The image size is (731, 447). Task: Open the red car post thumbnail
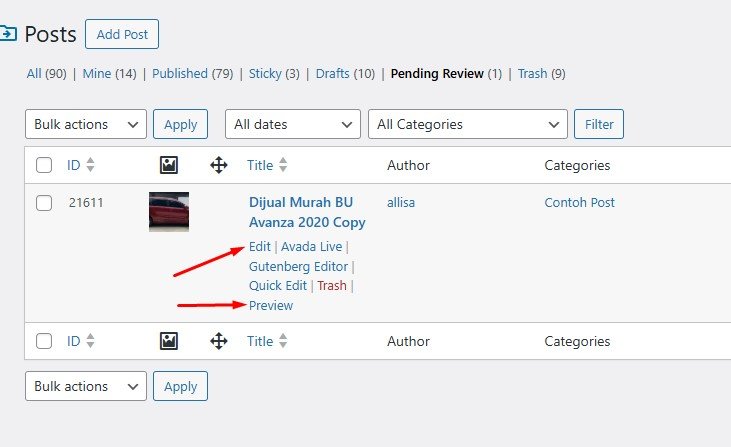pos(169,212)
